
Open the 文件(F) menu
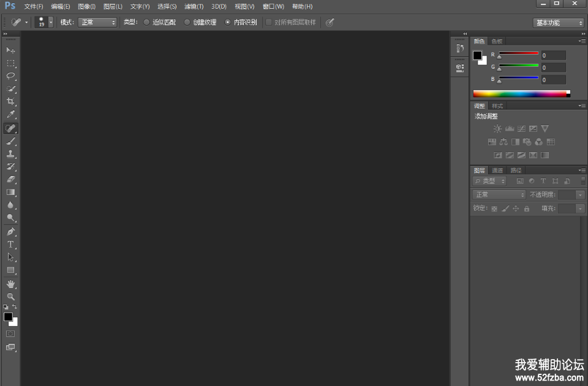tap(33, 6)
